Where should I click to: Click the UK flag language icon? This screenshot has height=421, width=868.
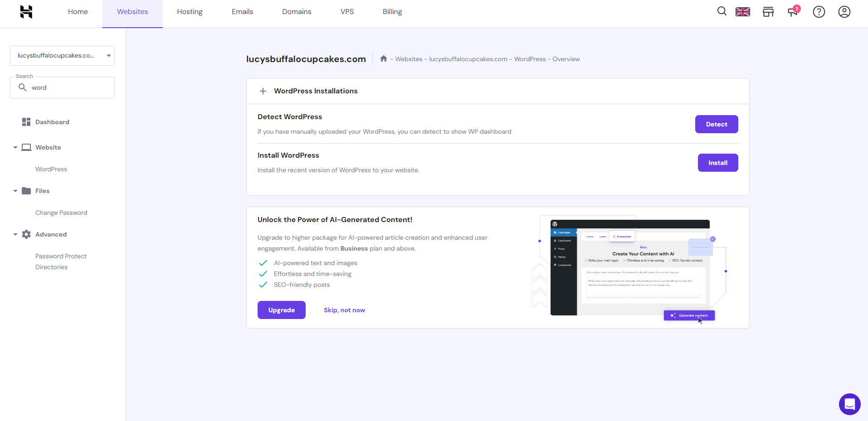[x=743, y=11]
